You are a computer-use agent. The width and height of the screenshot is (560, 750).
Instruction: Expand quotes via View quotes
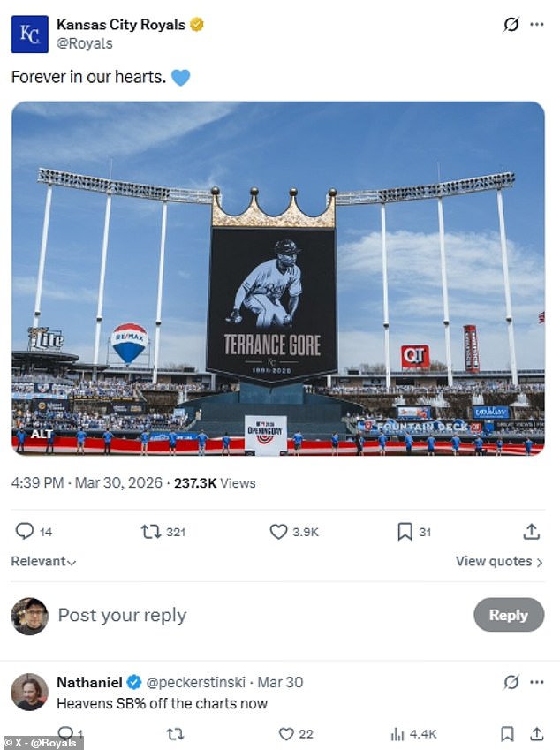point(494,562)
